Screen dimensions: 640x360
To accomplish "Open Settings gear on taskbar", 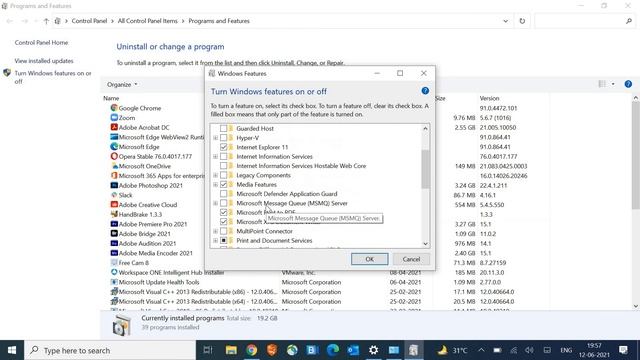I will click(x=373, y=350).
